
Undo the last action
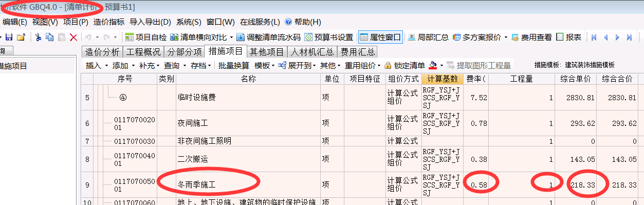[x=88, y=38]
